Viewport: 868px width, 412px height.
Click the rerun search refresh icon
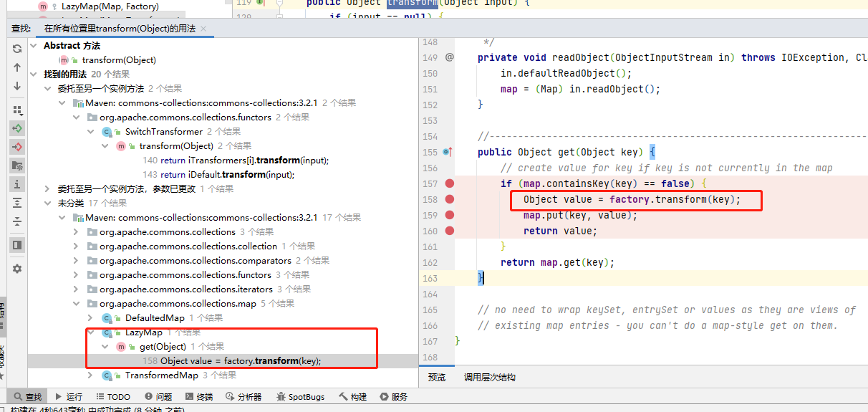click(17, 49)
